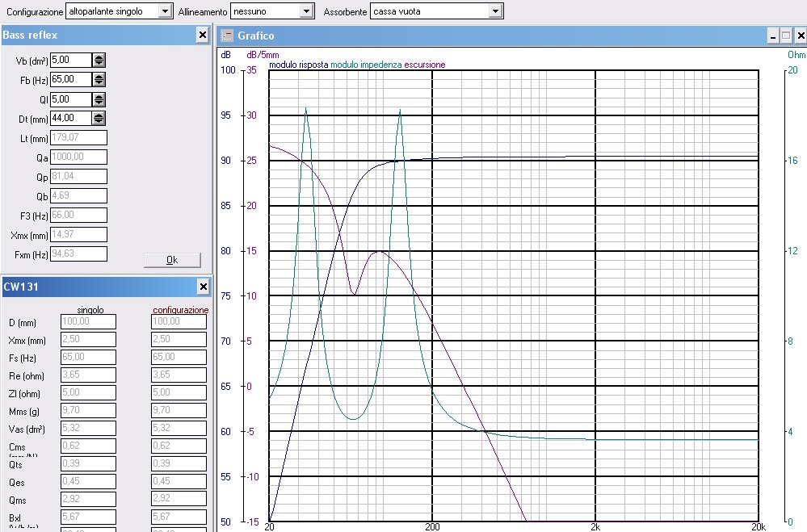
Task: Click the Vb (dm³) input field
Action: pyautogui.click(x=71, y=60)
